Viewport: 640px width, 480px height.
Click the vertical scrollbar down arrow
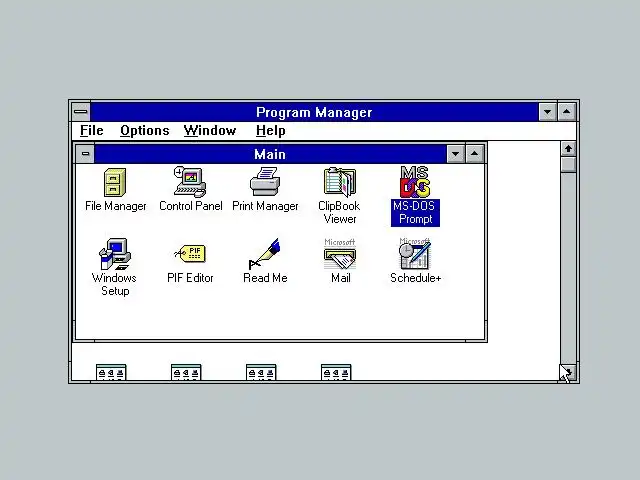click(x=568, y=372)
